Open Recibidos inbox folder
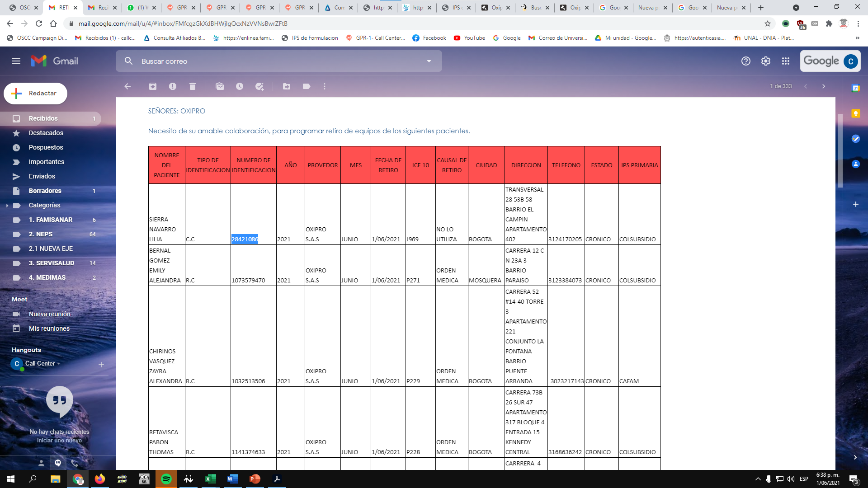Image resolution: width=868 pixels, height=488 pixels. (51, 118)
